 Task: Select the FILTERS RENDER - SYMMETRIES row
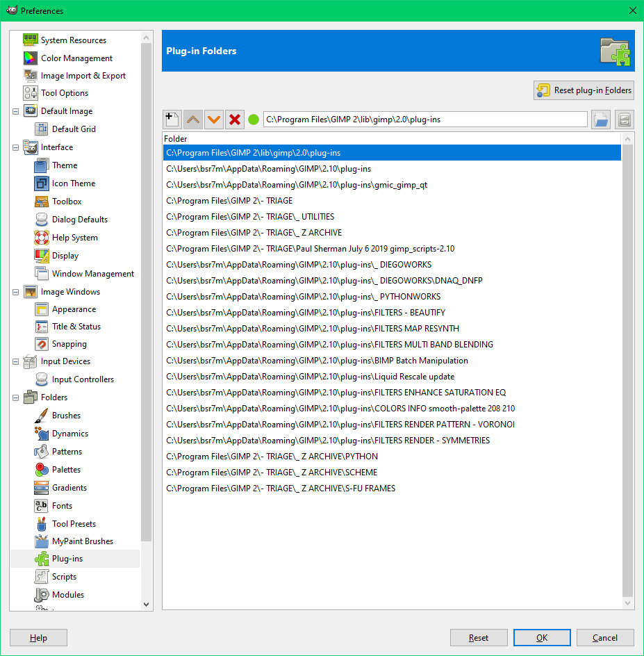392,440
